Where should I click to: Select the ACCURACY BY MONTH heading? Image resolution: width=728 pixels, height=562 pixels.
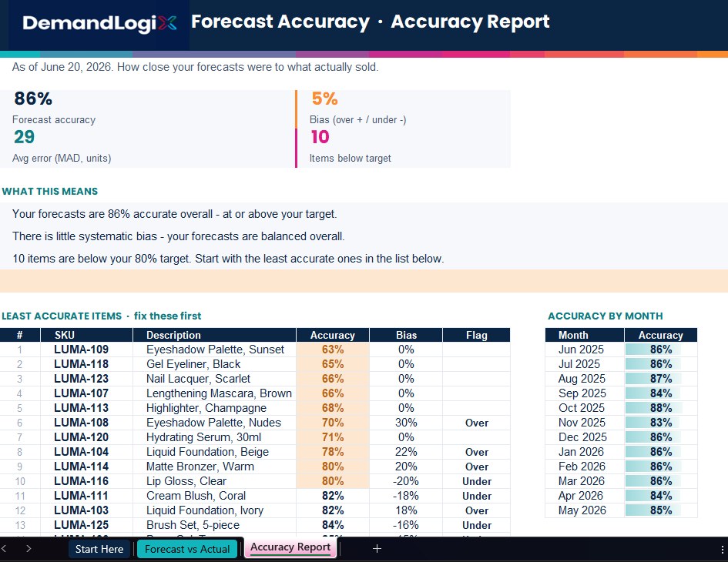[x=606, y=316]
